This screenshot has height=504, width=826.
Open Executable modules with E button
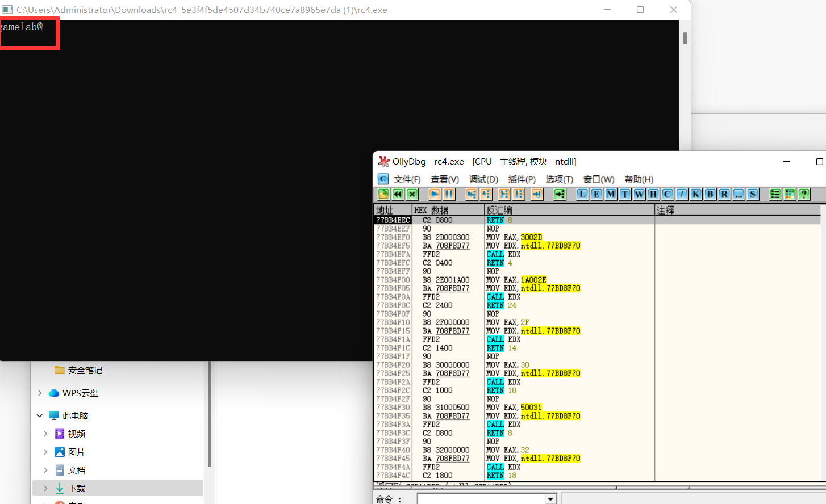pyautogui.click(x=596, y=194)
